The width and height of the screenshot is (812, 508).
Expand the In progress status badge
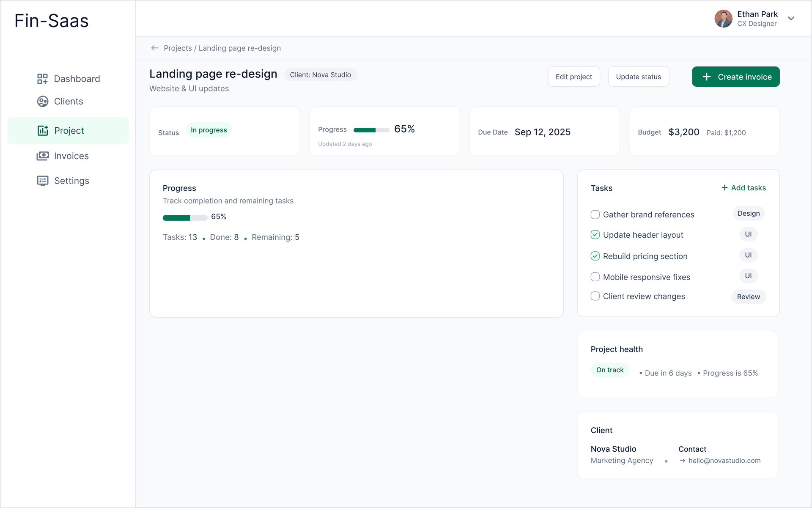208,130
